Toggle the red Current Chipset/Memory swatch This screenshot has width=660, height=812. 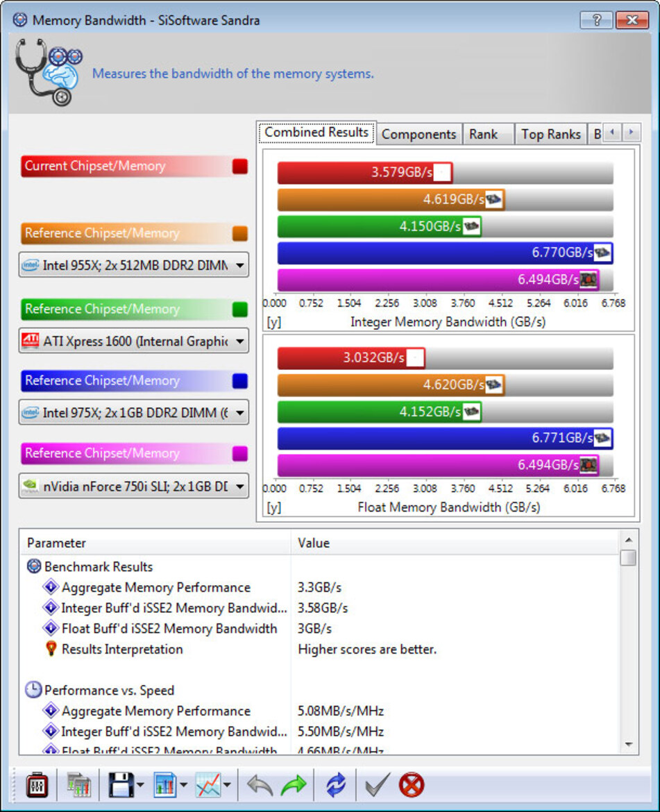click(239, 167)
